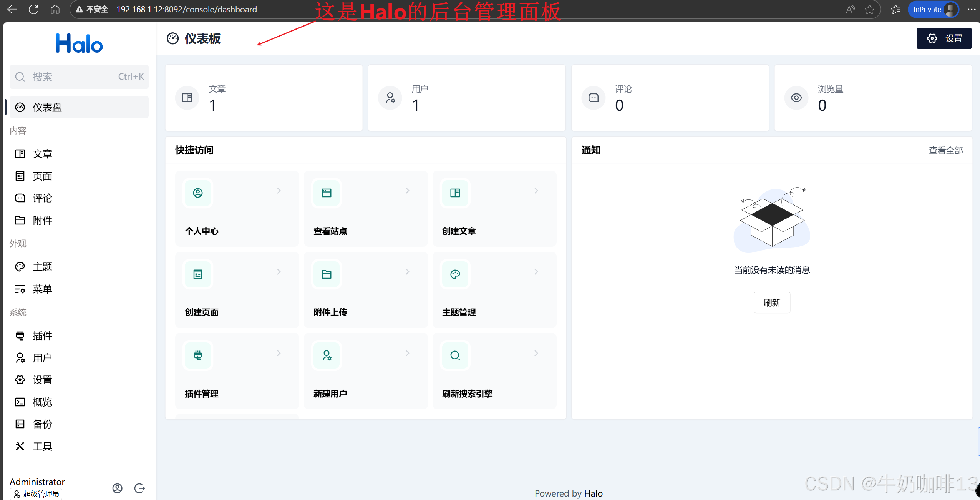Click the logout icon beside Administrator
The image size is (980, 500).
click(x=139, y=488)
